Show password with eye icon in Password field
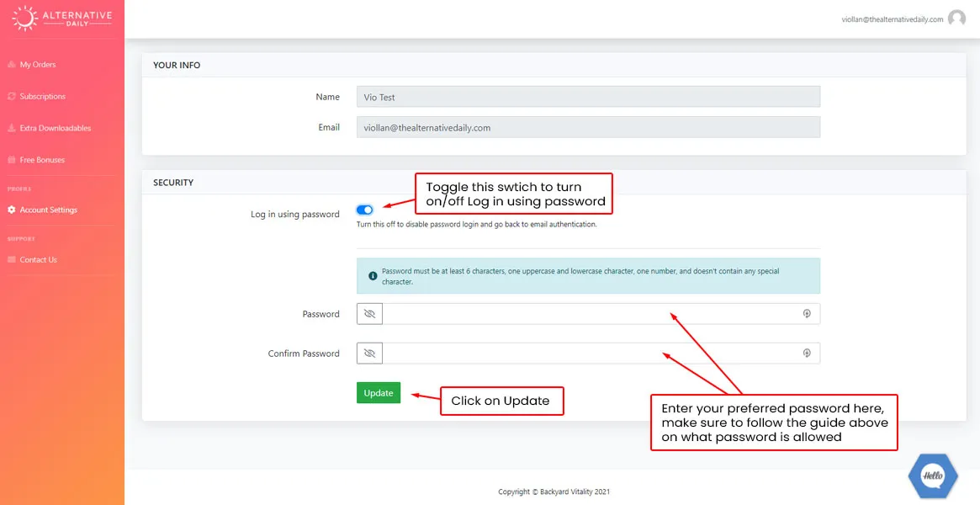The height and width of the screenshot is (505, 980). click(x=369, y=314)
